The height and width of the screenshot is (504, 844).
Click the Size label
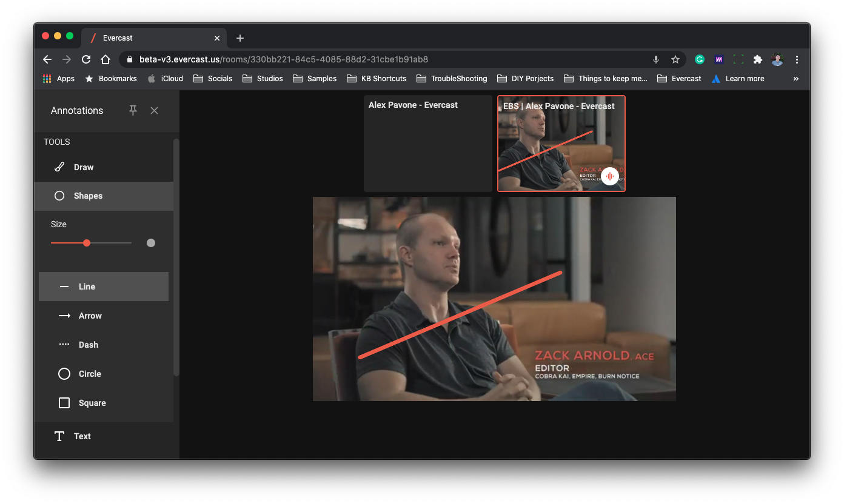tap(59, 224)
